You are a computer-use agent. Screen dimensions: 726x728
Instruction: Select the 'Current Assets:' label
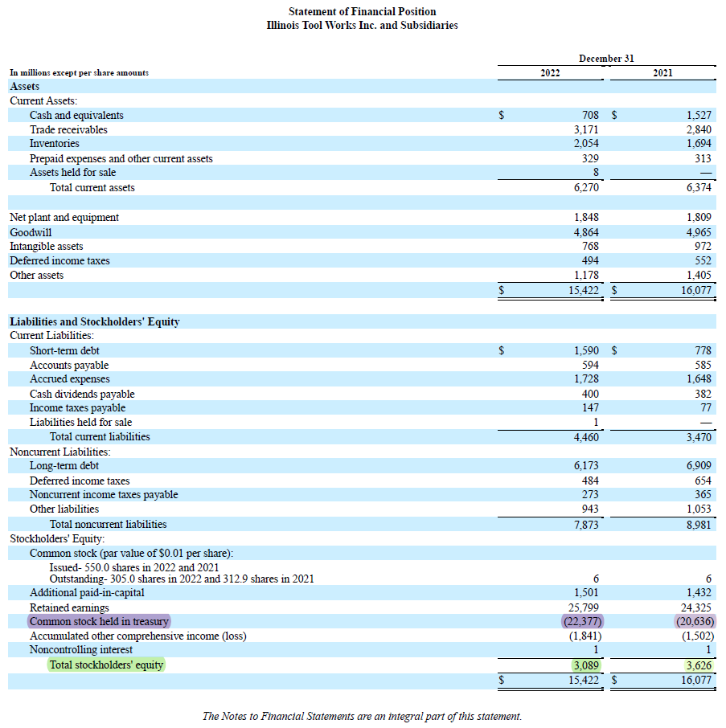tap(43, 100)
